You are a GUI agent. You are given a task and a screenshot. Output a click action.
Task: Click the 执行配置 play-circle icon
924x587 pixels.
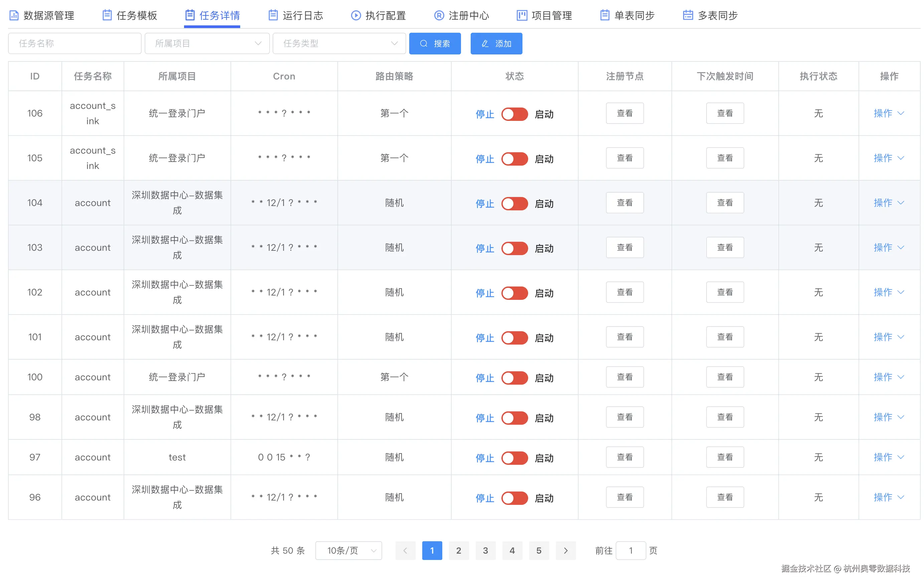coord(356,15)
